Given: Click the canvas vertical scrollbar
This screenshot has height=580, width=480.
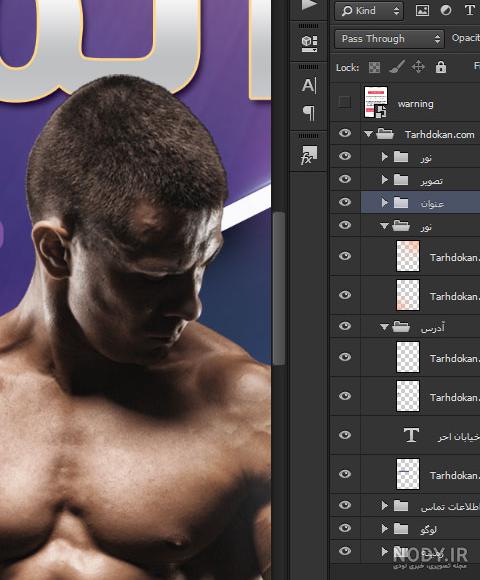Looking at the screenshot, I should (x=279, y=289).
